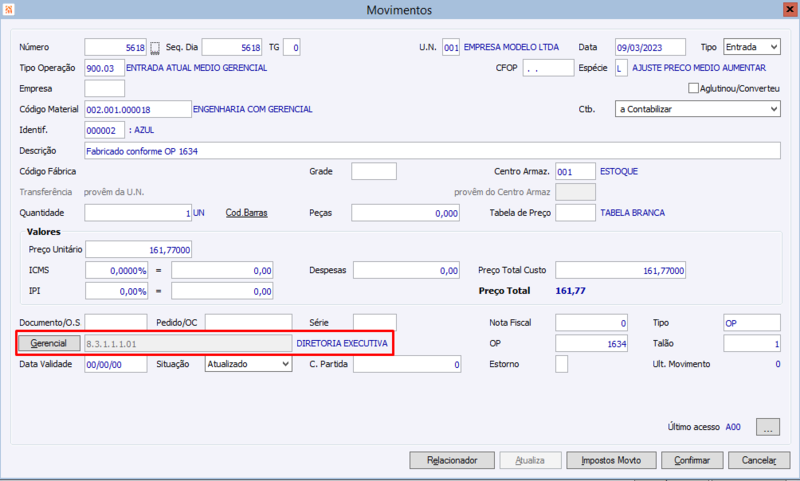This screenshot has height=481, width=800.
Task: Click the Tipo Operação field 900.03
Action: pyautogui.click(x=105, y=68)
